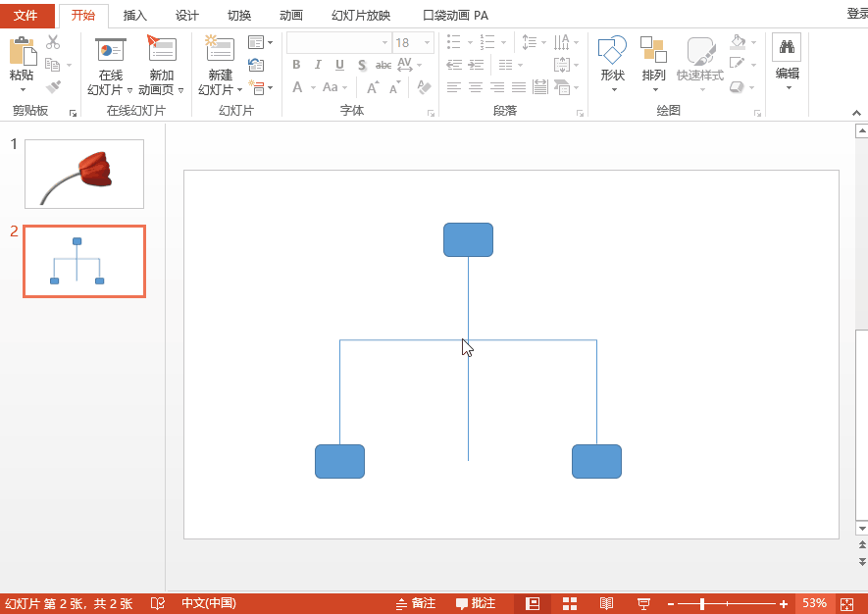Open the font size dropdown

point(427,42)
